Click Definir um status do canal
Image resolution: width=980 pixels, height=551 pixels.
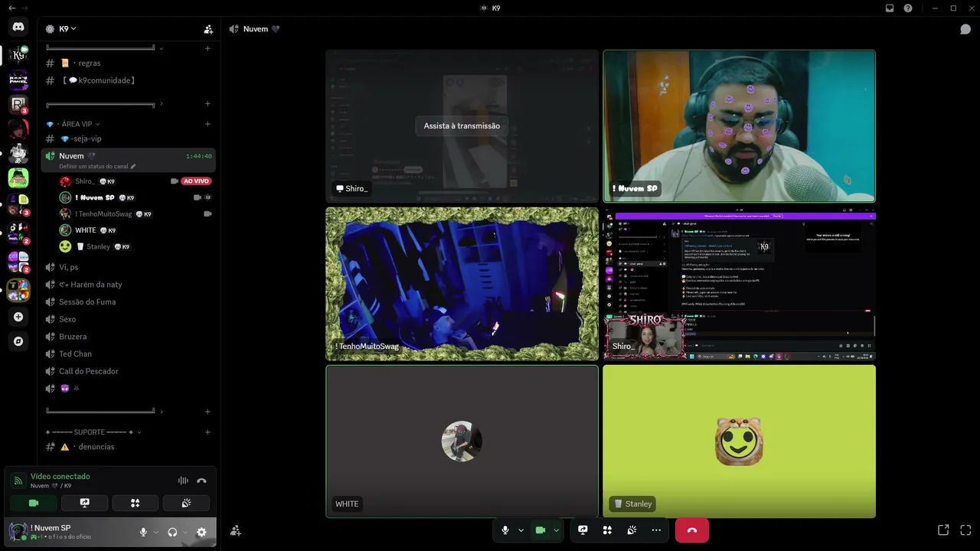pos(93,166)
